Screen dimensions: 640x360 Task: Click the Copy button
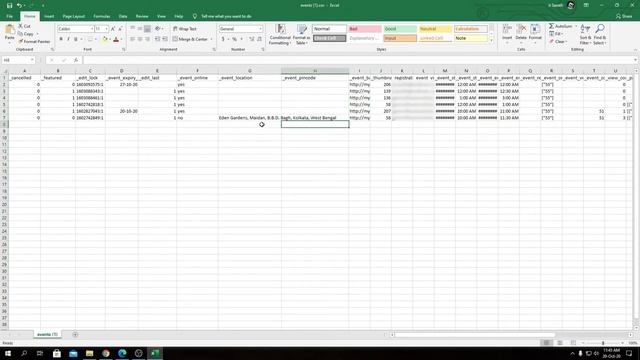(26, 34)
